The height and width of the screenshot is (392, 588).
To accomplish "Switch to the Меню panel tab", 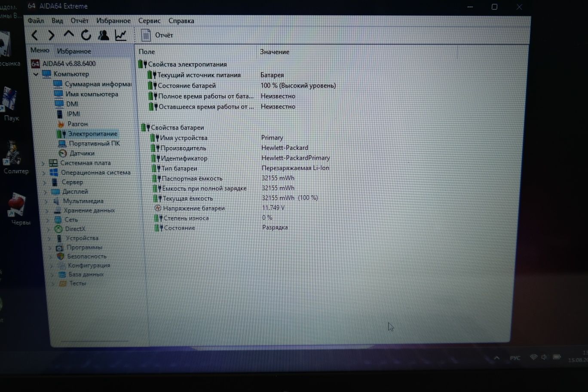I will tap(40, 50).
